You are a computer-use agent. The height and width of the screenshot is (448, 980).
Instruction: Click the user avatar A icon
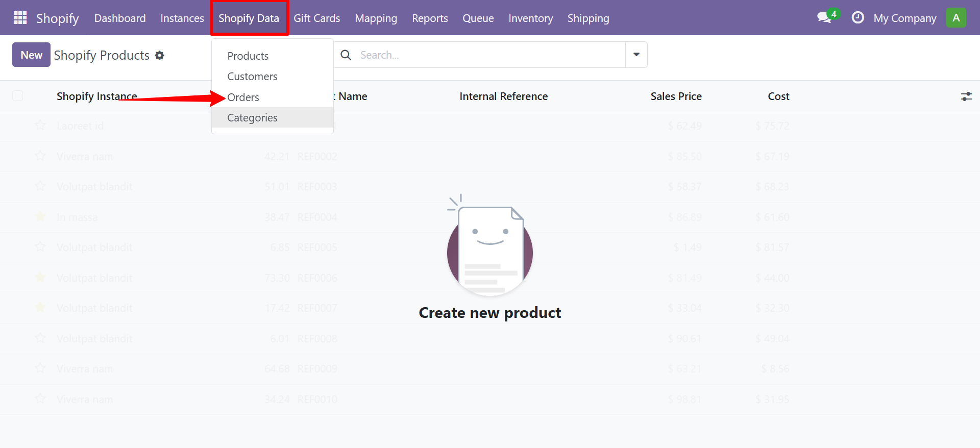pyautogui.click(x=956, y=18)
